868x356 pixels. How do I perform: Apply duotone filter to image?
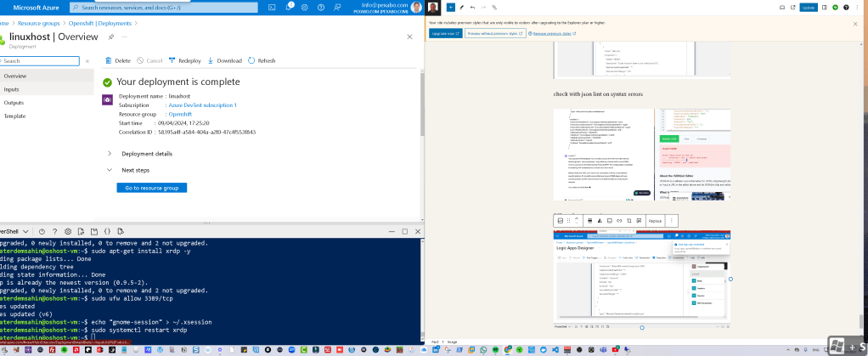tap(600, 220)
